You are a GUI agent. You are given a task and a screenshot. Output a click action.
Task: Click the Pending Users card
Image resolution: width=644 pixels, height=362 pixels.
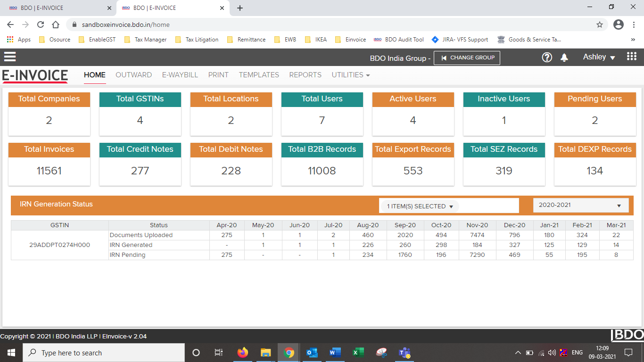pos(595,114)
